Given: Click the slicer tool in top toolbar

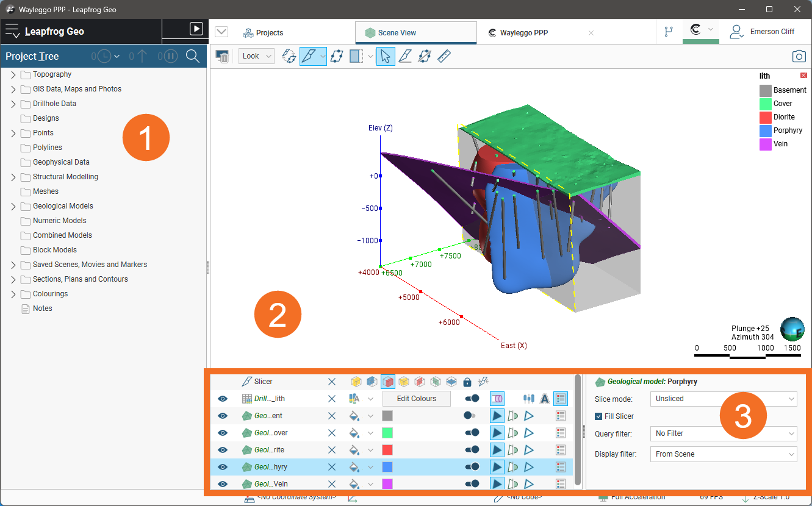Looking at the screenshot, I should (x=307, y=56).
